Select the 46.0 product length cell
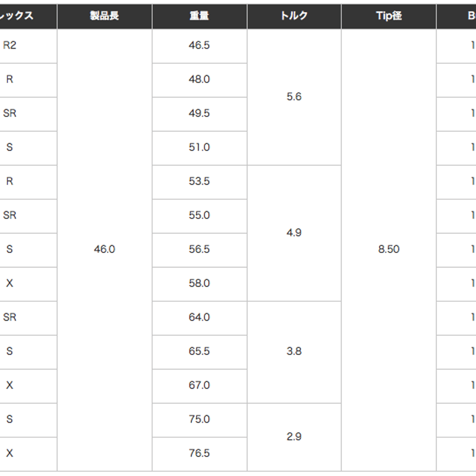 (105, 250)
